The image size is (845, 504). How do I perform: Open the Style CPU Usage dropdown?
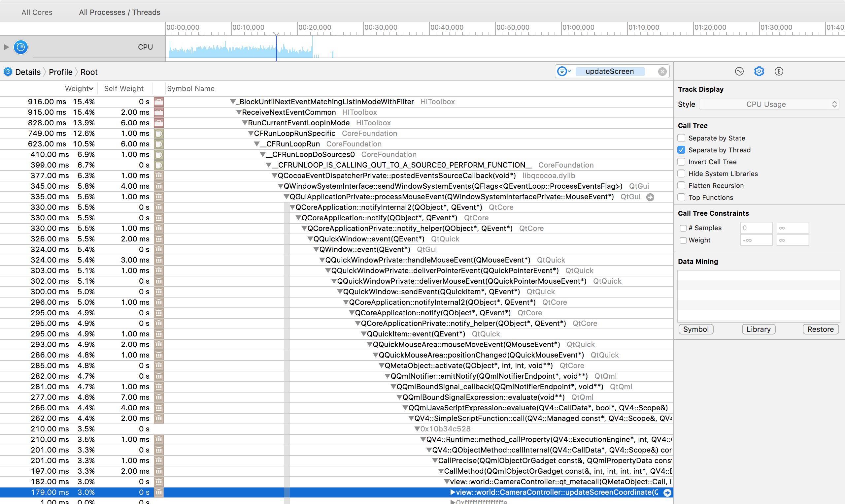(x=769, y=104)
